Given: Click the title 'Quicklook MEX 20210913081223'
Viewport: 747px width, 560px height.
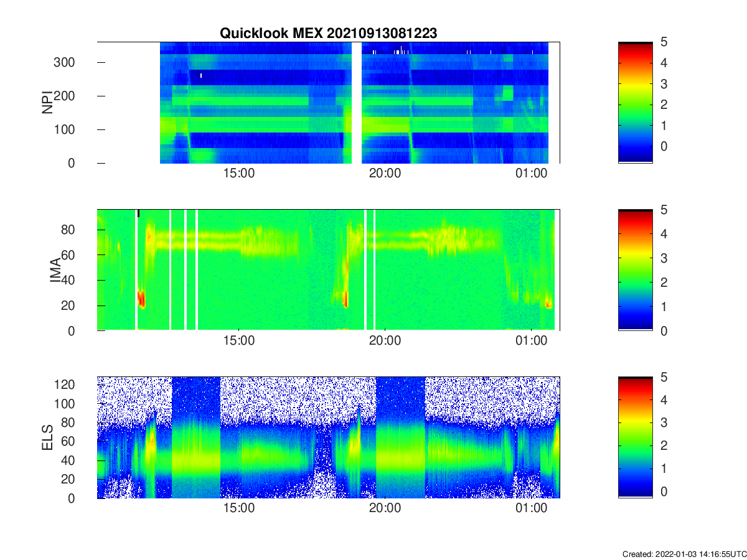Looking at the screenshot, I should point(328,34).
